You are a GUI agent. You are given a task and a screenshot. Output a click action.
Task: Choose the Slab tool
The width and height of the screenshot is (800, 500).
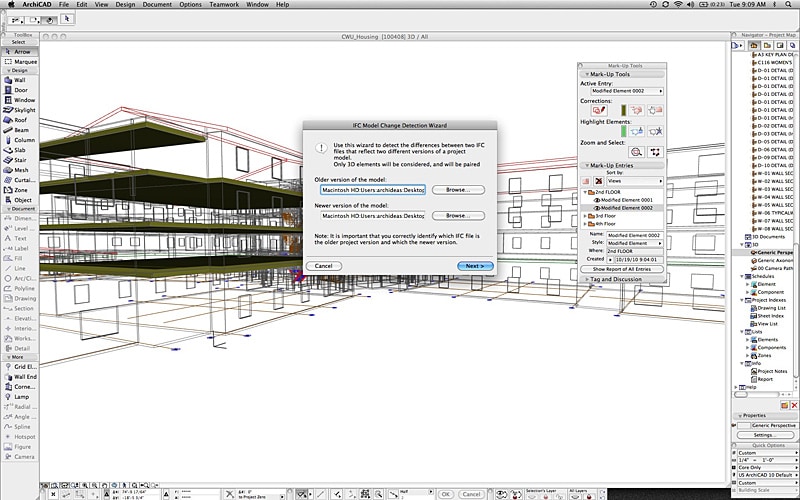tap(19, 150)
